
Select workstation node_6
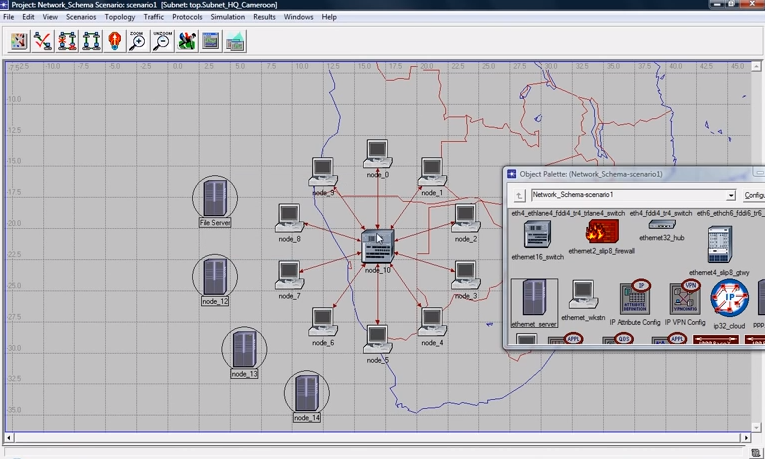(323, 322)
